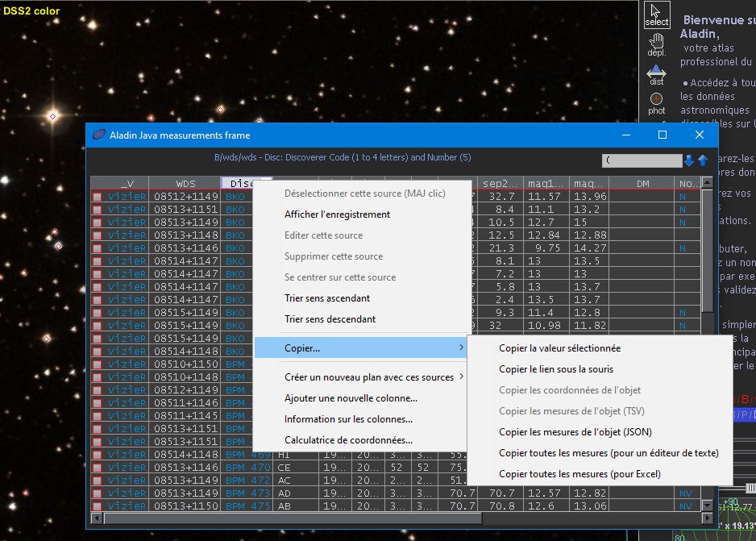Screen dimensions: 756x541
Task: Select 'Trier sens descendant'
Action: click(x=330, y=319)
